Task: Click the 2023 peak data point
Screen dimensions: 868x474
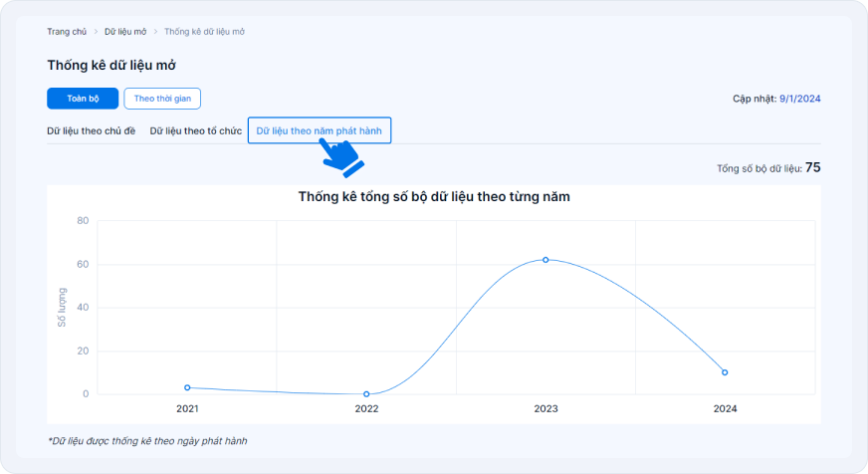Action: click(x=545, y=260)
